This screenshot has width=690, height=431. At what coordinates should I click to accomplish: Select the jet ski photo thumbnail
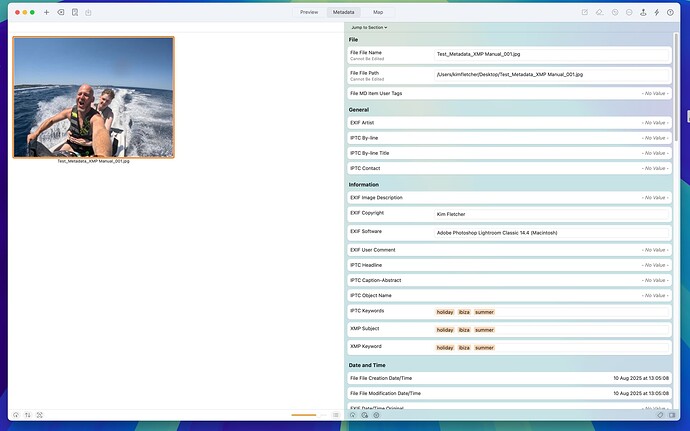[x=93, y=97]
